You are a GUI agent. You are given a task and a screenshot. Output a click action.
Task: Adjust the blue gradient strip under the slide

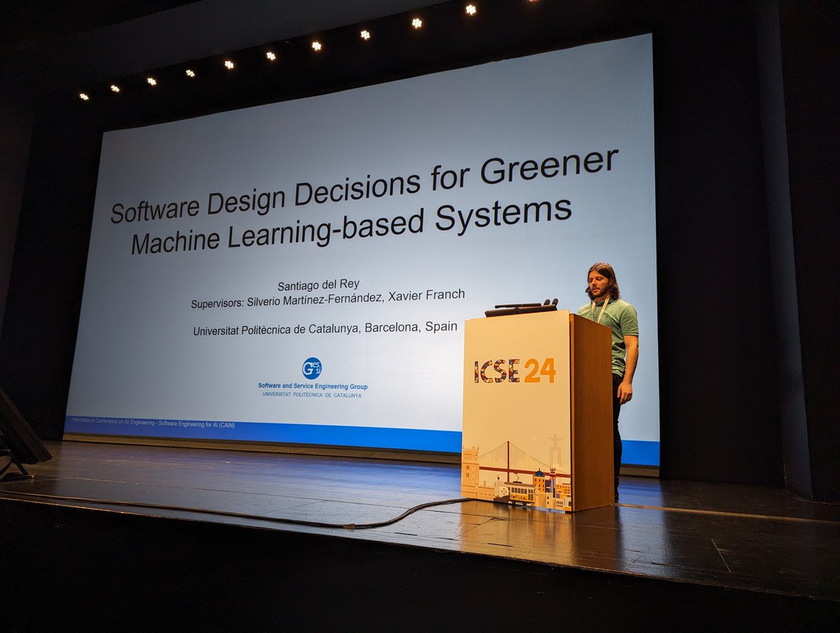click(x=280, y=429)
